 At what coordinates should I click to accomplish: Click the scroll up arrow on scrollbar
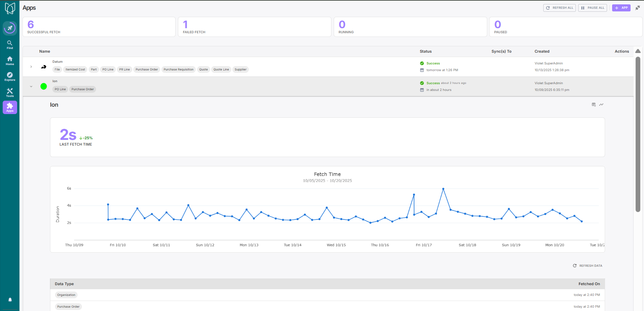638,51
